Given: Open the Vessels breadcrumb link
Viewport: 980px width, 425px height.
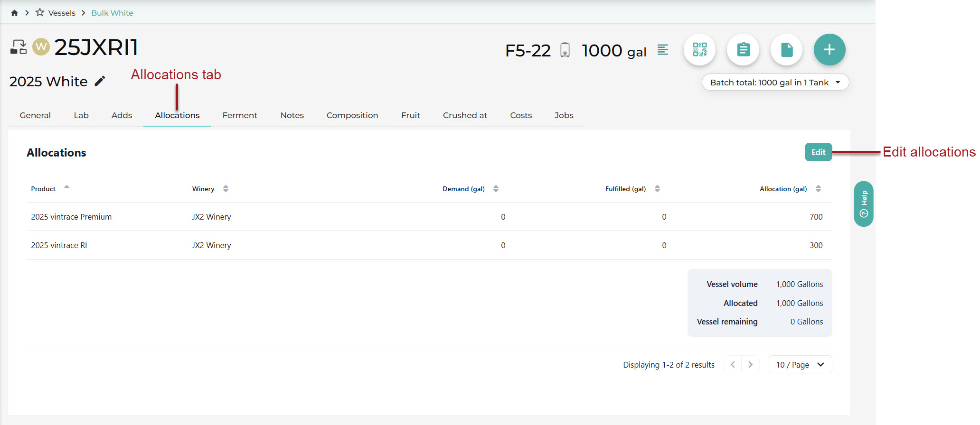Looking at the screenshot, I should (62, 13).
